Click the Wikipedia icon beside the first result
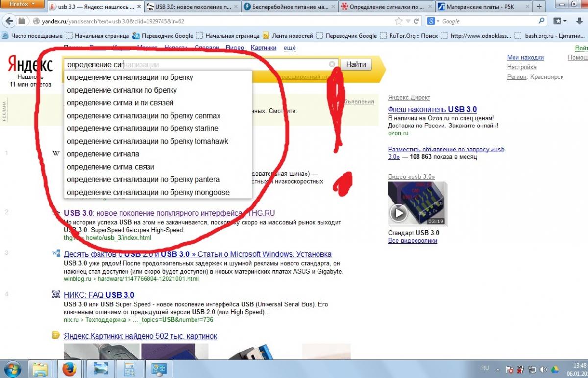This screenshot has height=378, width=588. pos(56,153)
